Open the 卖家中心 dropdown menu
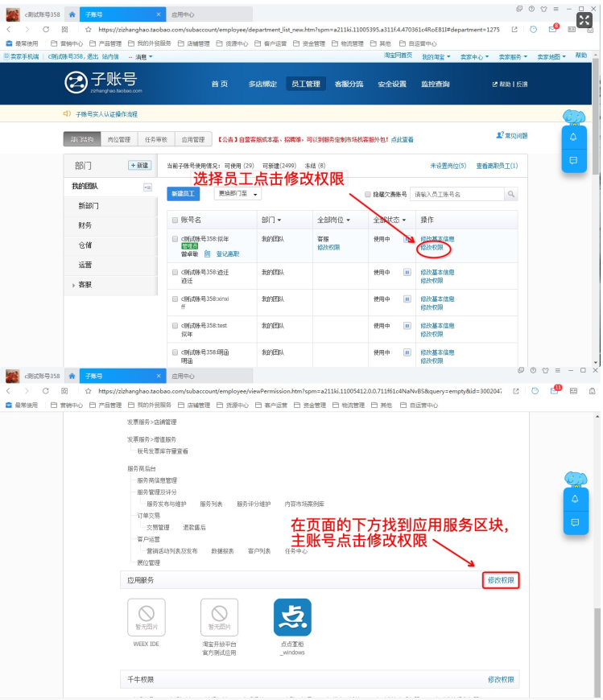The image size is (603, 700). tap(474, 56)
